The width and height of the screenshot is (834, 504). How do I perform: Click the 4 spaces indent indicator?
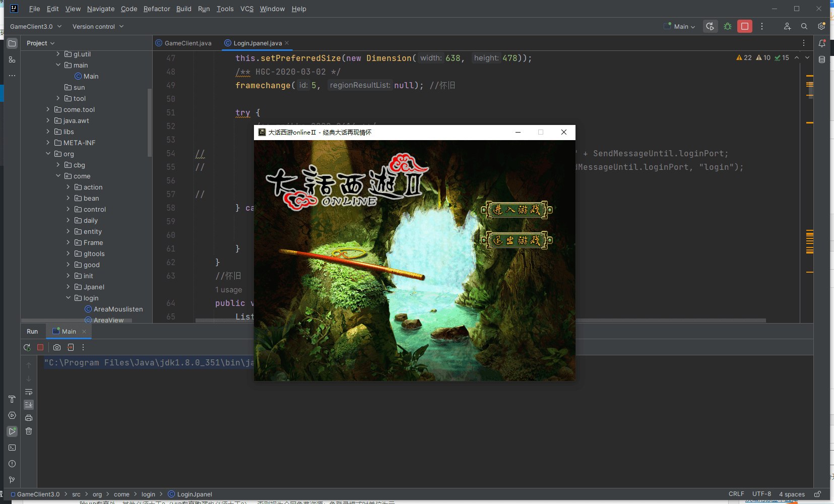pyautogui.click(x=792, y=494)
